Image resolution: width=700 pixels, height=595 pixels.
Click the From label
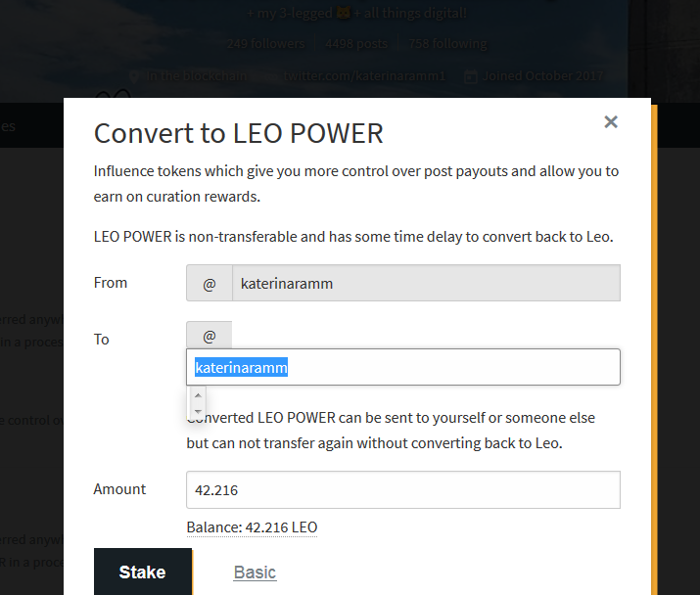tap(111, 283)
